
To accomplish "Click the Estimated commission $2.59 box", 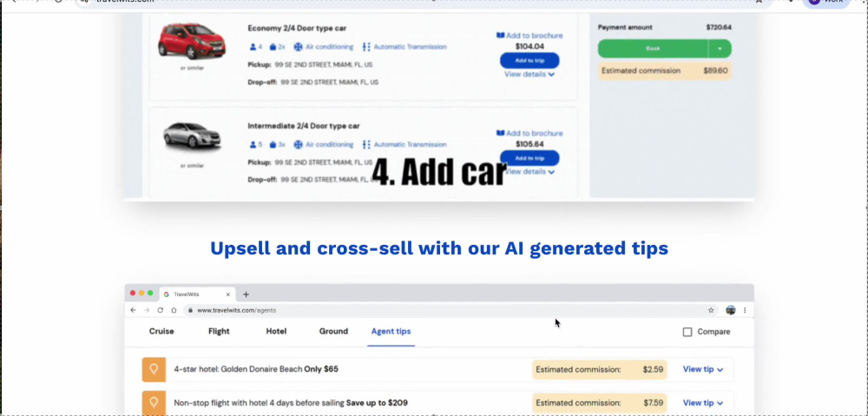I will [600, 369].
